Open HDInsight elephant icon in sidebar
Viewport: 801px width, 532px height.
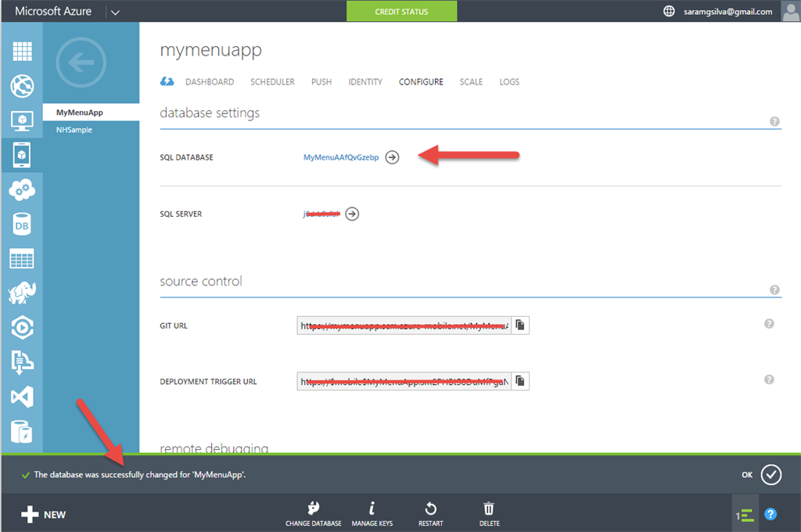click(x=22, y=293)
